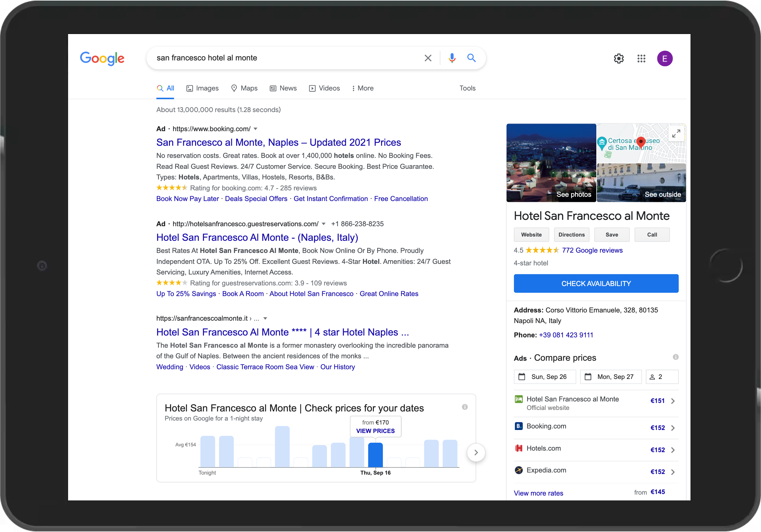The height and width of the screenshot is (532, 761).
Task: Click the Expedia.com logo icon in price list
Action: 518,470
